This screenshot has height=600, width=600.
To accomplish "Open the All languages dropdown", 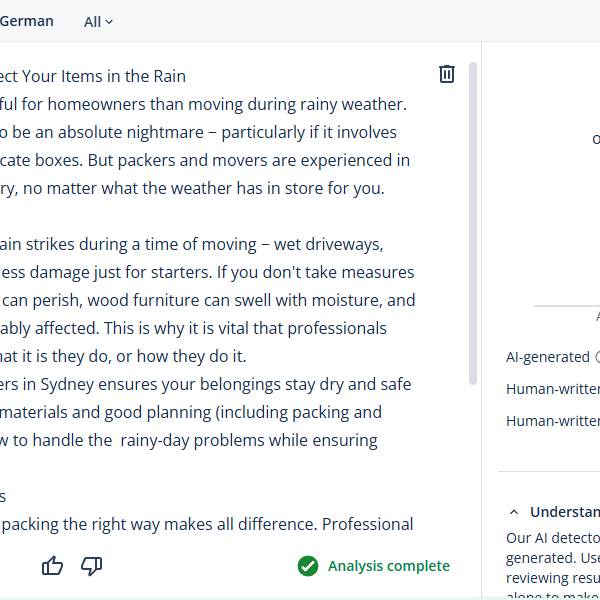I will (x=98, y=22).
